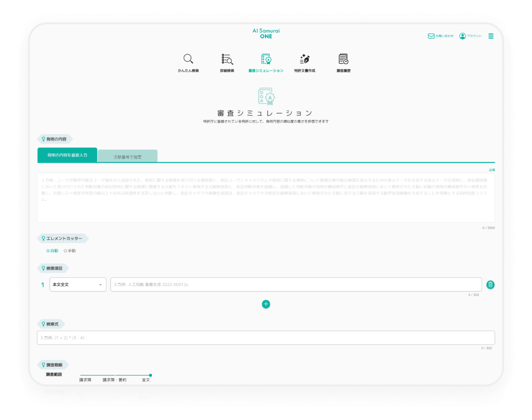Focus the 検索式 input field
Screen dimensions: 532x420
click(266, 337)
